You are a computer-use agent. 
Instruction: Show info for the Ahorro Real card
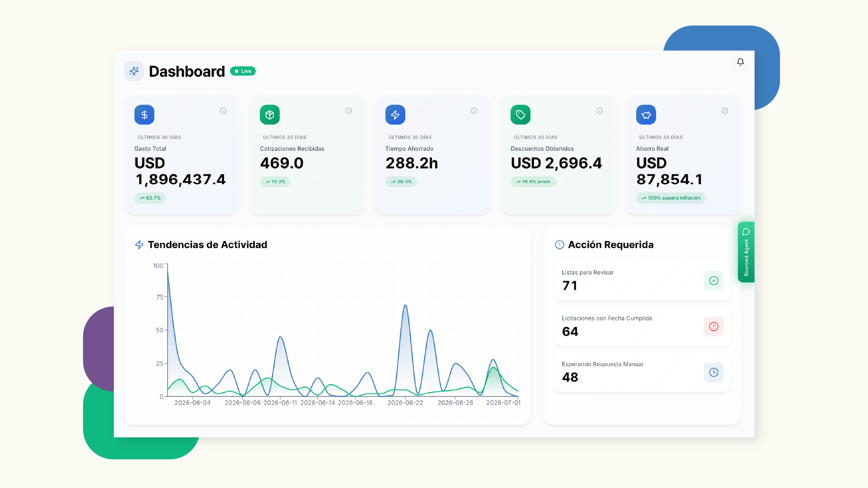pyautogui.click(x=725, y=111)
